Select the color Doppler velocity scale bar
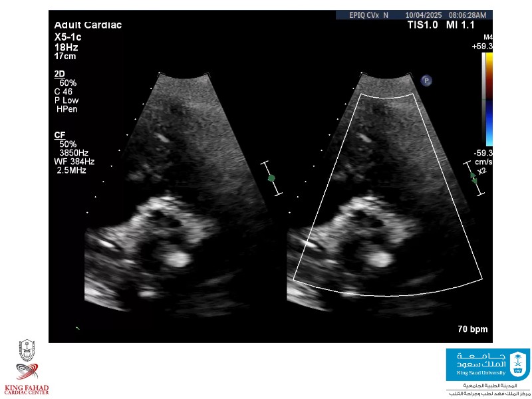The image size is (532, 399). click(x=489, y=99)
